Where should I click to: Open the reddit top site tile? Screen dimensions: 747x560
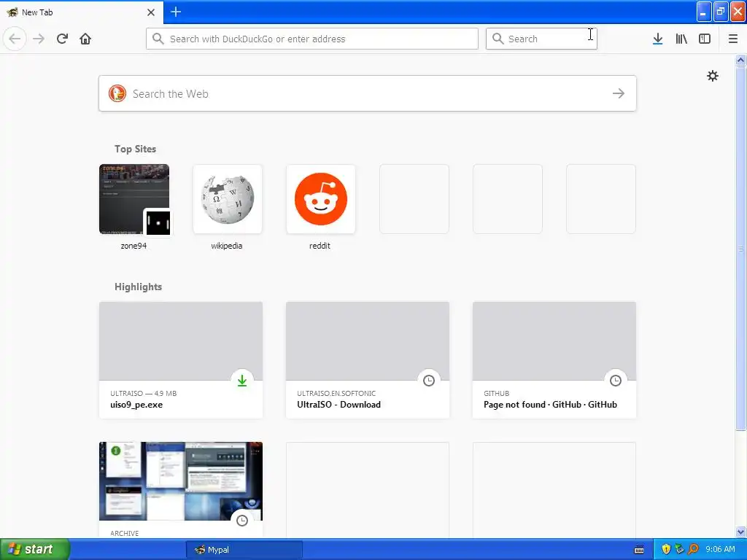point(321,199)
